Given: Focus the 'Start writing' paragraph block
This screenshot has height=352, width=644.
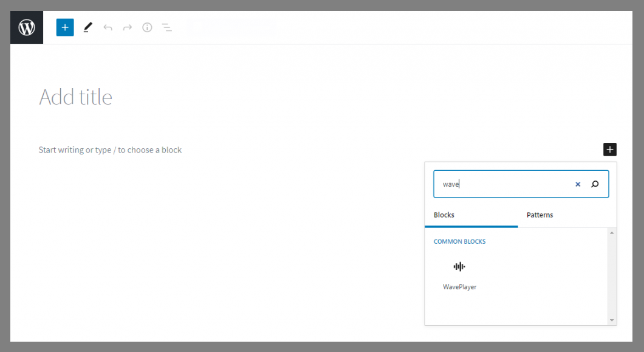Looking at the screenshot, I should point(110,150).
